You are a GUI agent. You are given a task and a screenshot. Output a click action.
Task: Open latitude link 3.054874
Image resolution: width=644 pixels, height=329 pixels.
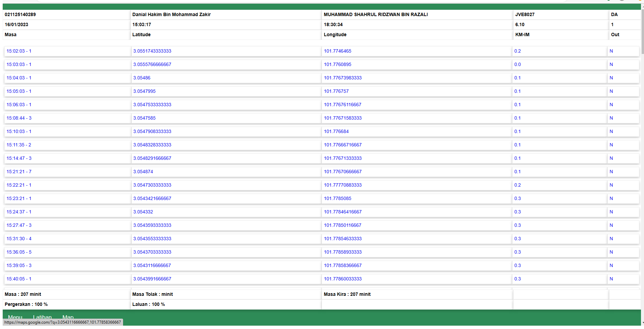point(143,172)
